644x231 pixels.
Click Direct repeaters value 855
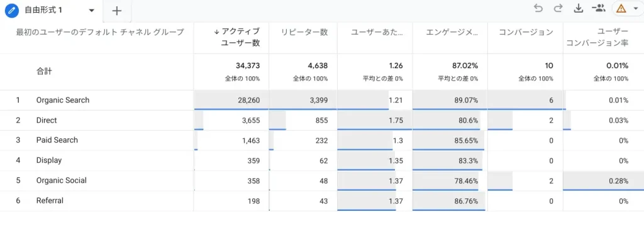[x=321, y=120]
